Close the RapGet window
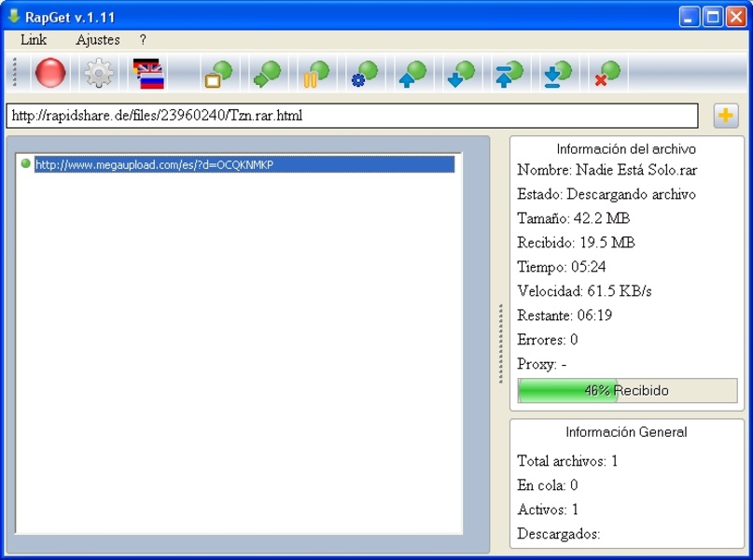The height and width of the screenshot is (560, 753). [736, 17]
